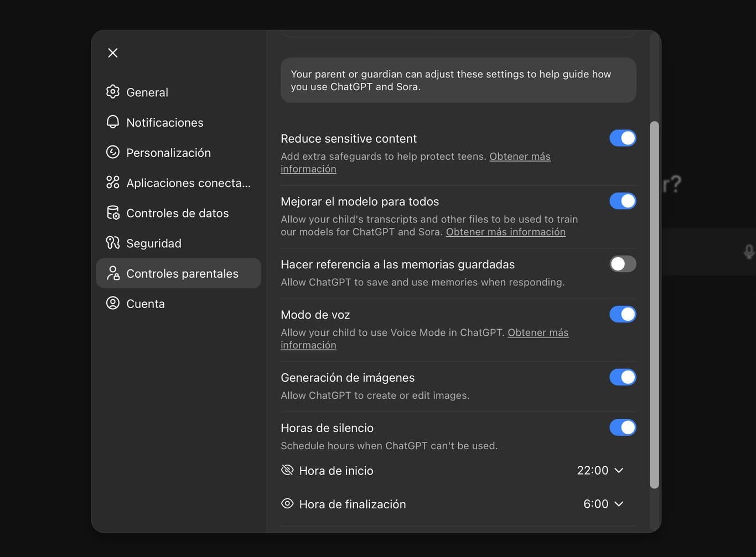The image size is (756, 557).
Task: Click the Aplicaciones conectadas icon
Action: [113, 183]
